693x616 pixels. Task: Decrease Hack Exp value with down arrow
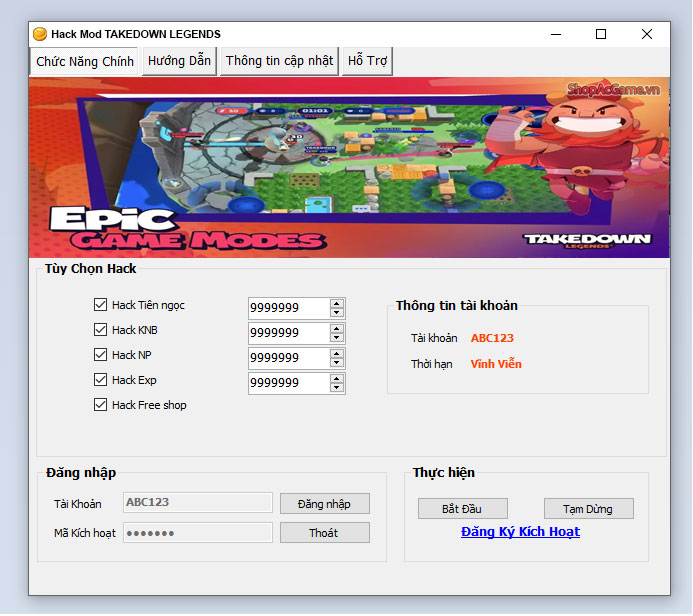click(x=337, y=388)
